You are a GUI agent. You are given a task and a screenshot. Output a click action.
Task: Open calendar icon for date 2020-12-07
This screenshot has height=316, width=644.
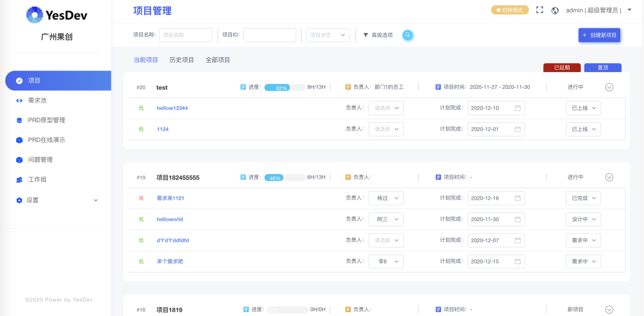518,240
